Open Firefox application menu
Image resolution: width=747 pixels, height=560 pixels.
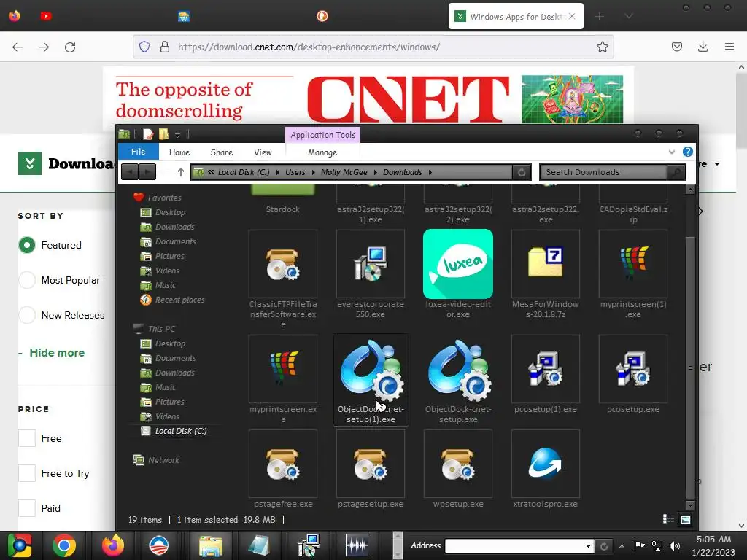[x=729, y=47]
